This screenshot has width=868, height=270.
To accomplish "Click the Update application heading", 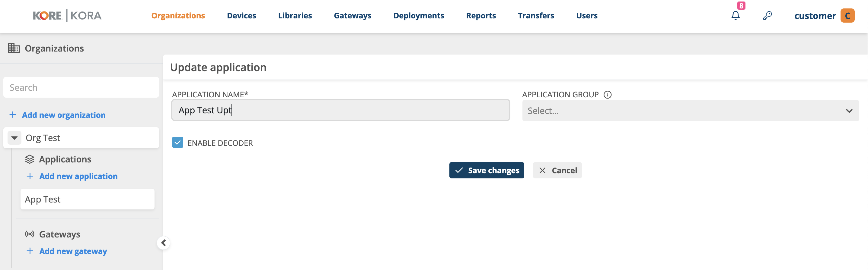I will click(218, 67).
